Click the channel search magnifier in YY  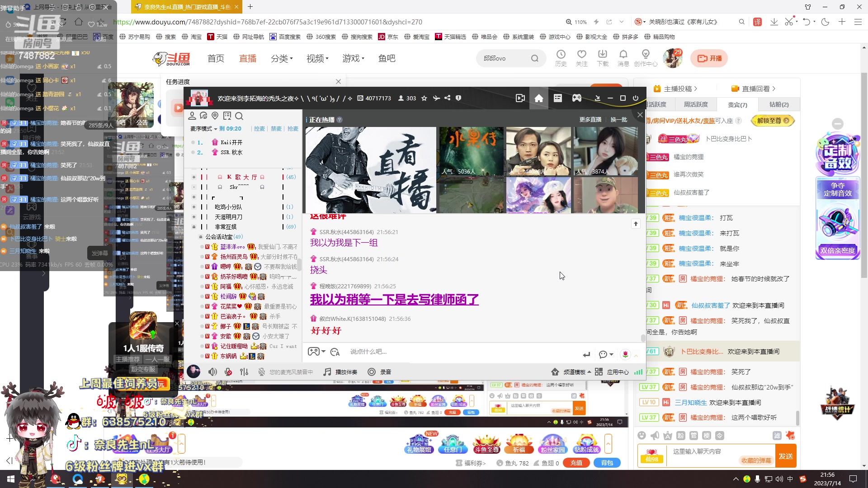[239, 116]
